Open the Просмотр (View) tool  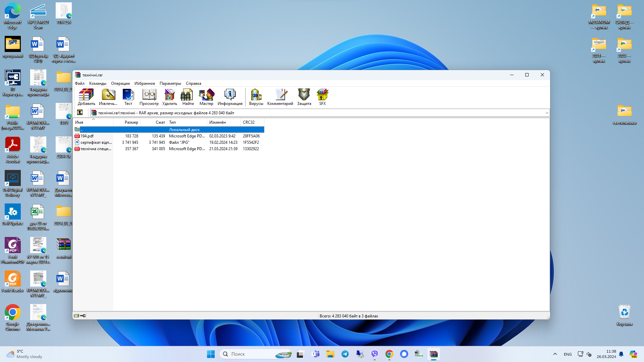tap(149, 97)
